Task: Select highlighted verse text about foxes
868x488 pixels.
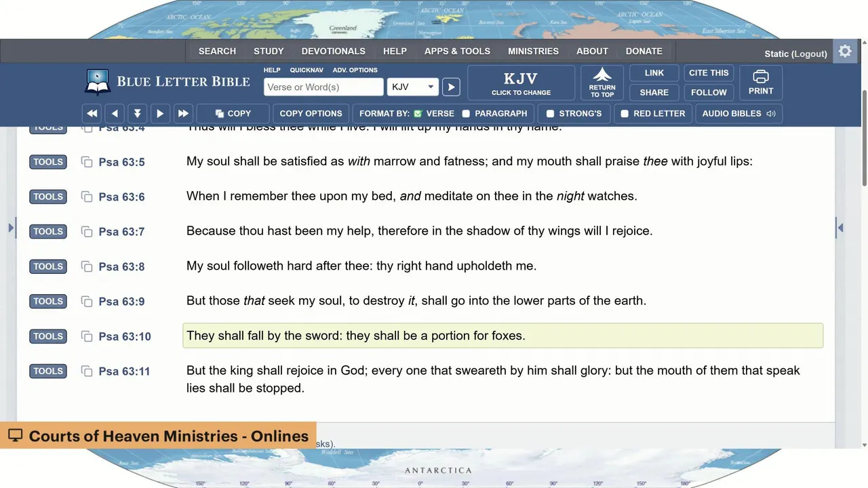Action: 356,335
